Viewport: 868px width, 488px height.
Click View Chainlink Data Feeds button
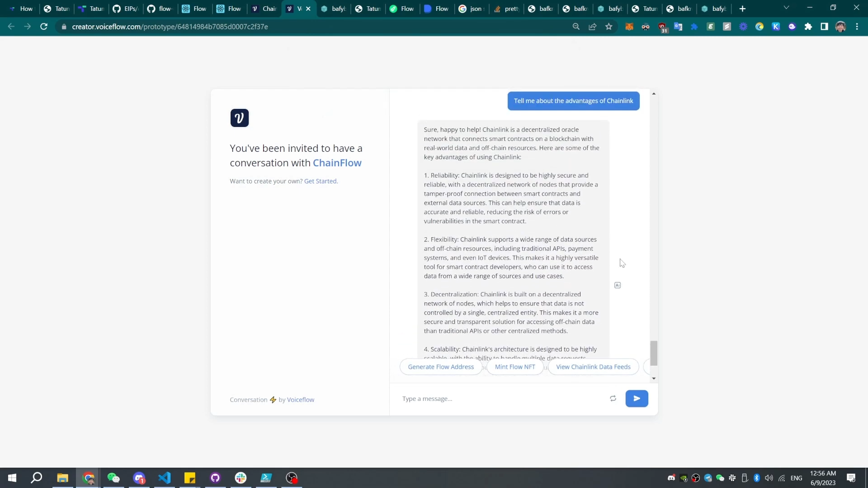tap(593, 367)
